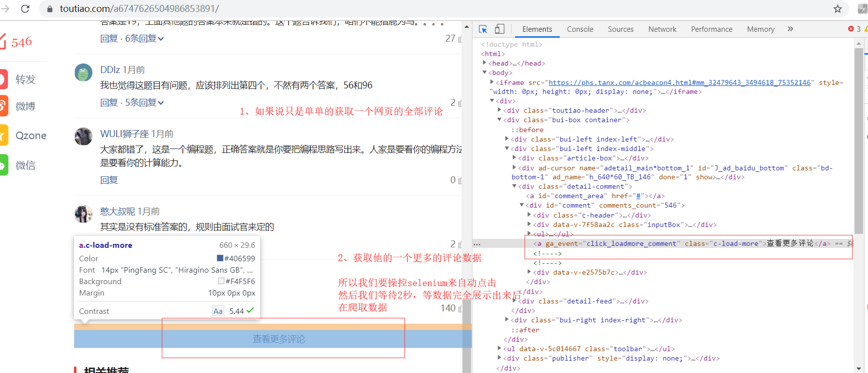The width and height of the screenshot is (868, 373).
Task: Click the like count icon next to 27
Action: pos(460,39)
